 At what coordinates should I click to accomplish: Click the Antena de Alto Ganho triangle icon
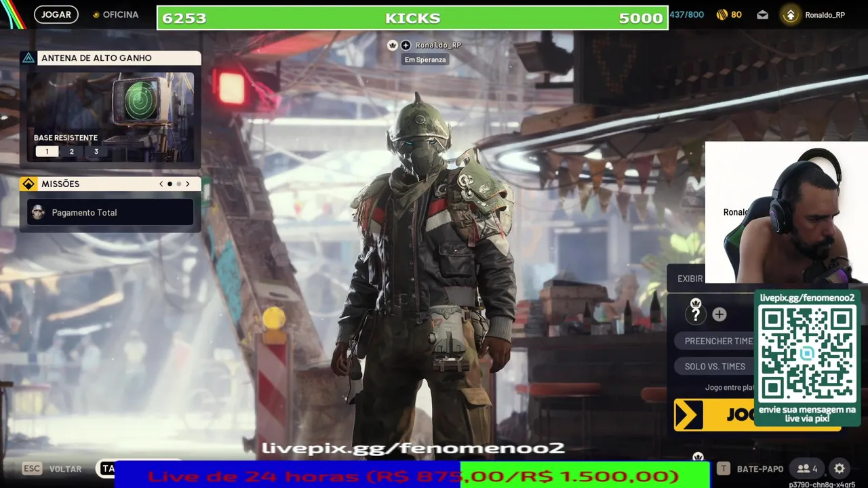pyautogui.click(x=28, y=58)
